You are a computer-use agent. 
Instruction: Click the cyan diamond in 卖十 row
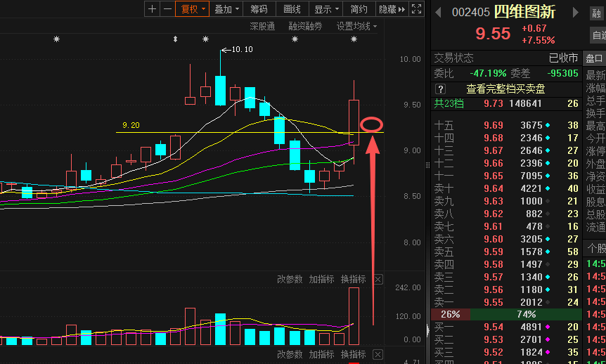[548, 188]
